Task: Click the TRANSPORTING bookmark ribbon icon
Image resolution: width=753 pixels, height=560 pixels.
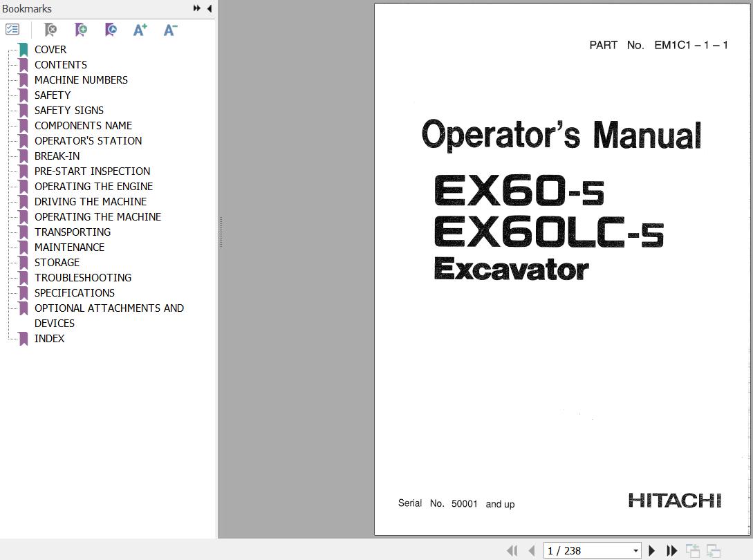Action: [24, 232]
